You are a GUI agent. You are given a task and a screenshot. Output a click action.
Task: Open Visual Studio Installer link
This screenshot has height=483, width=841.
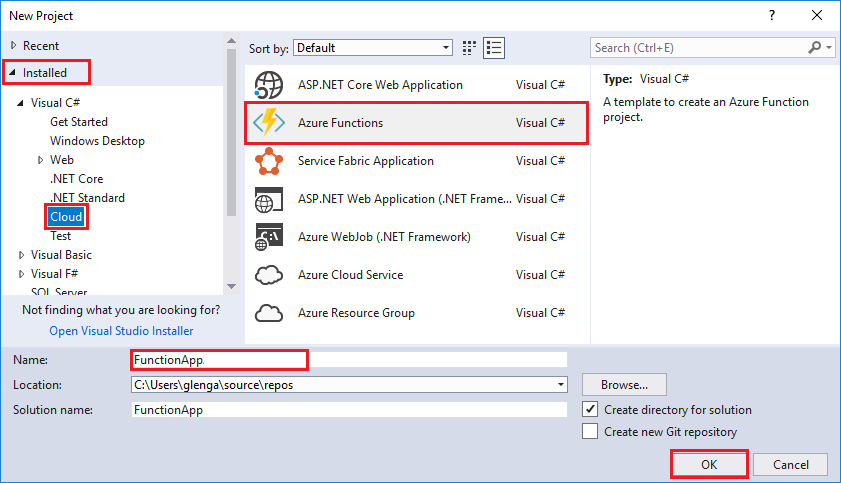[x=121, y=331]
